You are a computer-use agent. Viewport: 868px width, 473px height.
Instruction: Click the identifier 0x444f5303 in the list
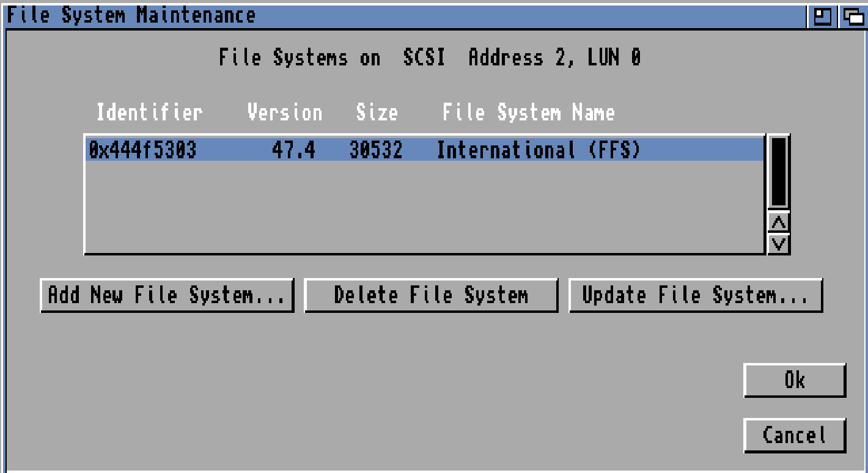142,150
